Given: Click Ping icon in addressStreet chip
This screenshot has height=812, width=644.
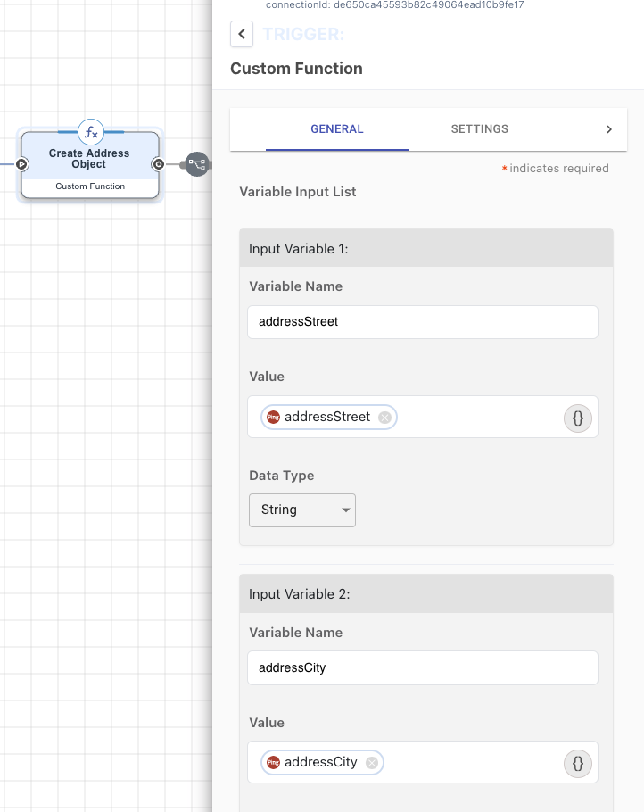Looking at the screenshot, I should (x=274, y=418).
